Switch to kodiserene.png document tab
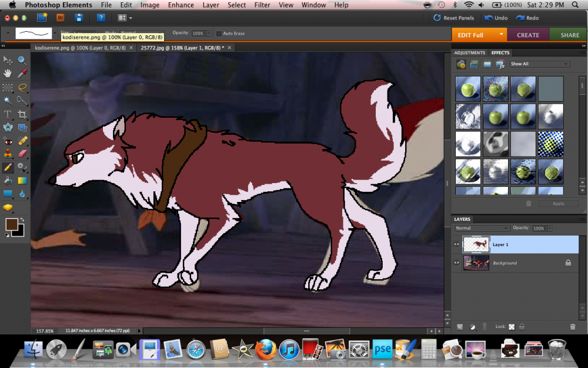588x368 pixels. click(x=80, y=48)
